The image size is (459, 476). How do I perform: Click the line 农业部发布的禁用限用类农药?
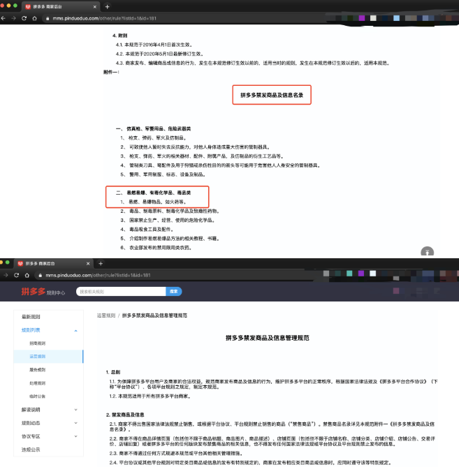pyautogui.click(x=156, y=247)
